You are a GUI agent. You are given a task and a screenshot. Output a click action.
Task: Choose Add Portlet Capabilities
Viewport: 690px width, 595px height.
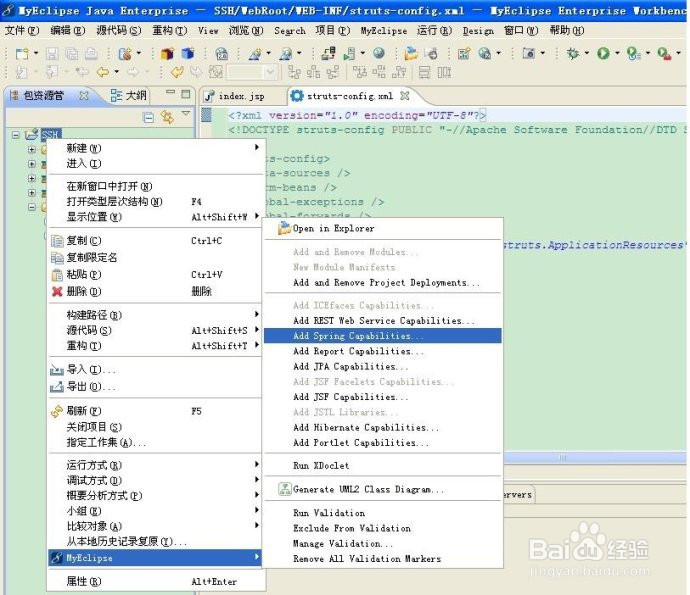(x=382, y=443)
